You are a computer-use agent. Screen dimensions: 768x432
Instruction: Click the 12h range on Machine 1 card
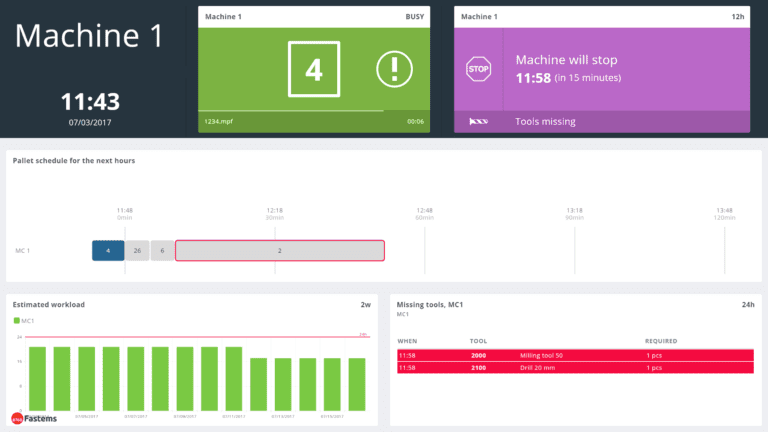[738, 17]
